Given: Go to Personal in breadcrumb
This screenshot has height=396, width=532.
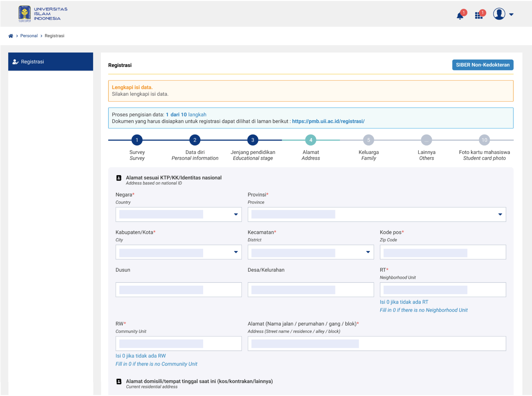Looking at the screenshot, I should click(29, 36).
